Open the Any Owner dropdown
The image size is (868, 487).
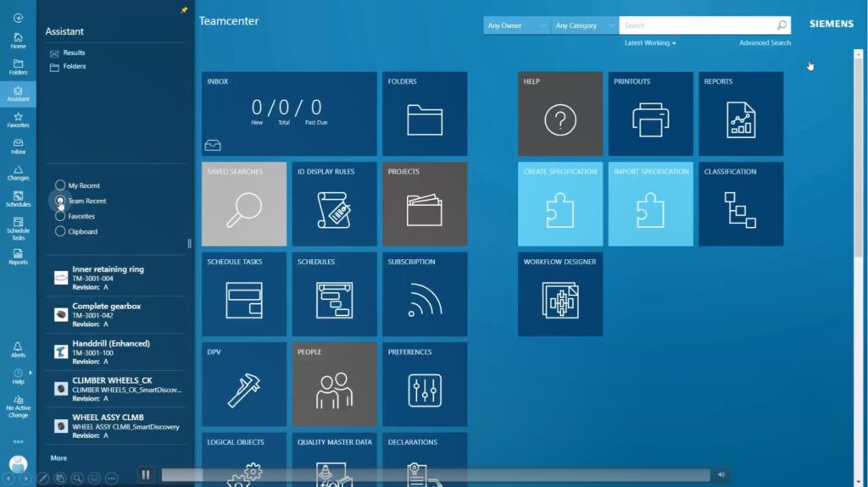pyautogui.click(x=517, y=25)
